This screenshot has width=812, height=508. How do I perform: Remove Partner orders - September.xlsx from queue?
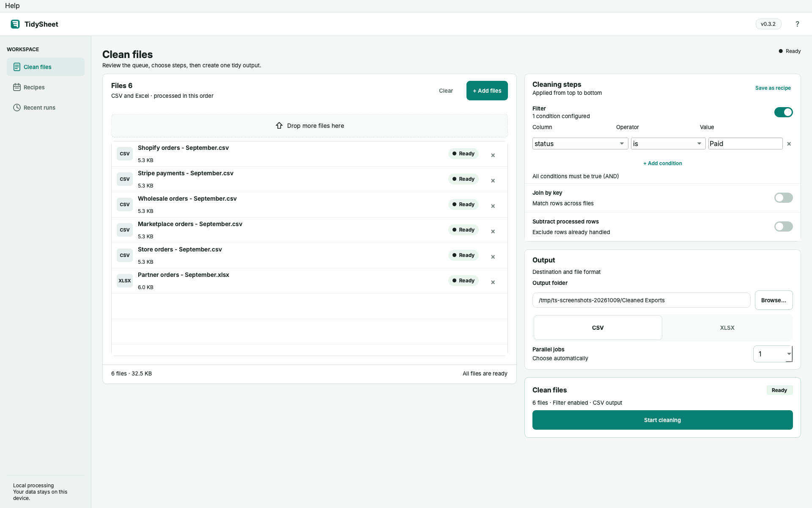(x=493, y=282)
